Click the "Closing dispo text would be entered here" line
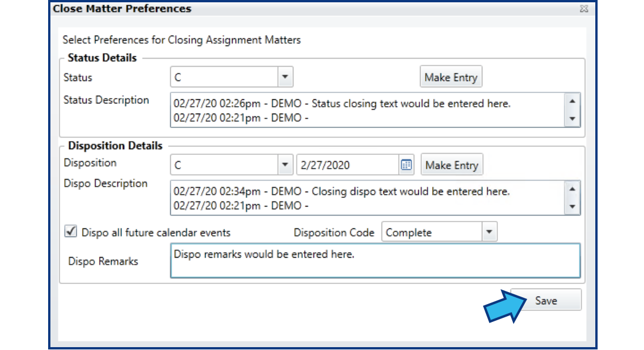Screen dimensions: 644x350 (x=341, y=191)
